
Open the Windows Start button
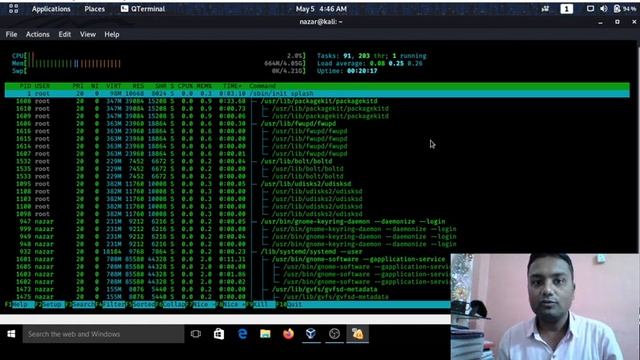pos(11,334)
